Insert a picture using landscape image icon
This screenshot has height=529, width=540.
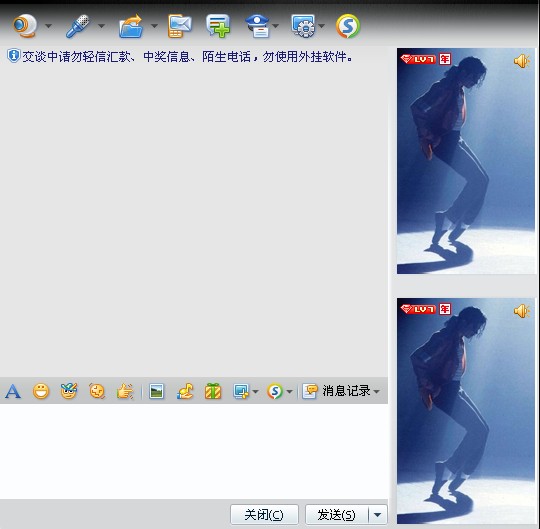pos(157,391)
